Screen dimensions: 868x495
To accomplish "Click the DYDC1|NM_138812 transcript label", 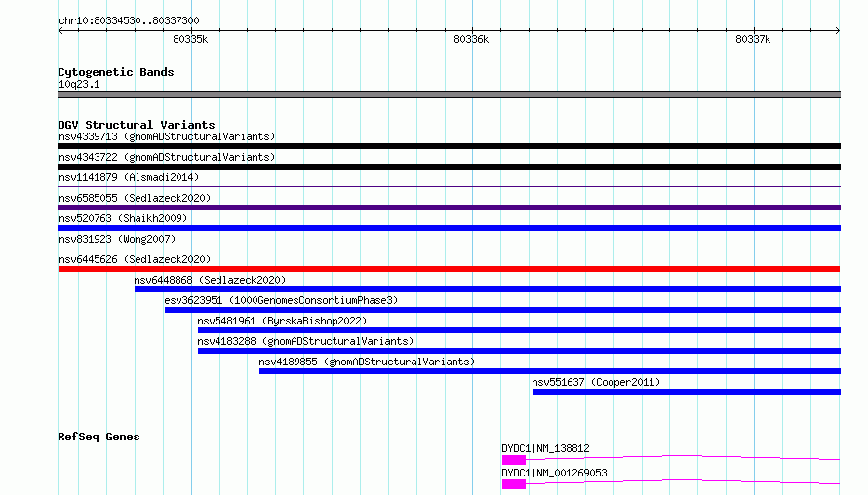I will point(545,448).
